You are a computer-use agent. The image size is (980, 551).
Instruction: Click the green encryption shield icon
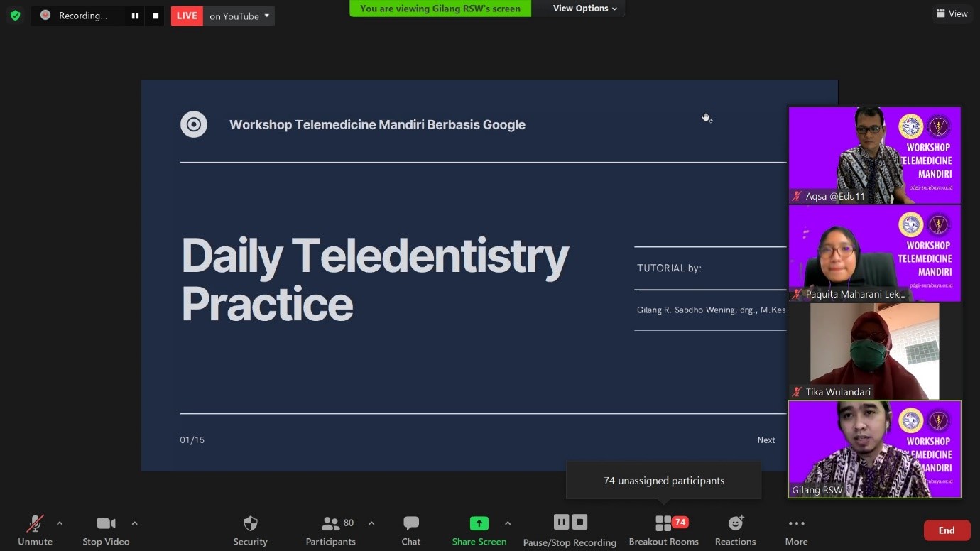[15, 15]
